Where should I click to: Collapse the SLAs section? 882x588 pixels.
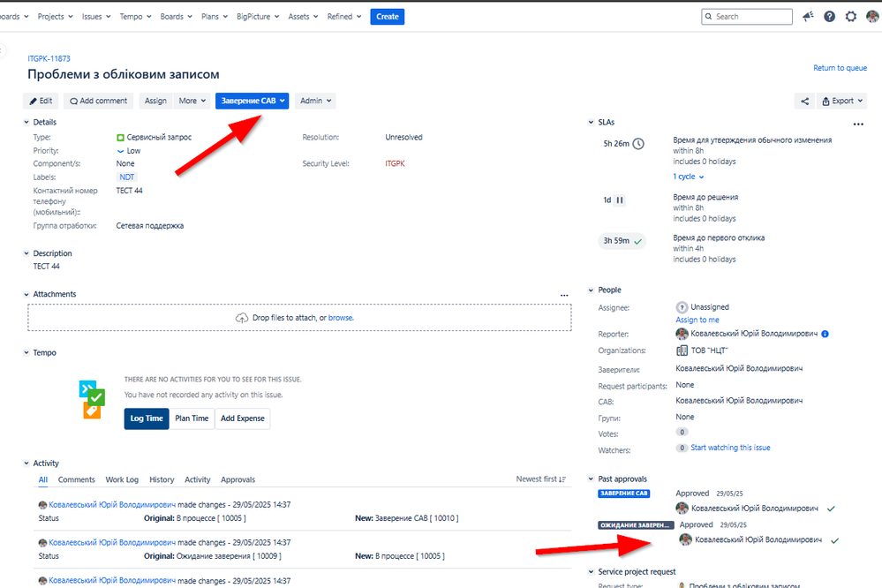[x=591, y=122]
